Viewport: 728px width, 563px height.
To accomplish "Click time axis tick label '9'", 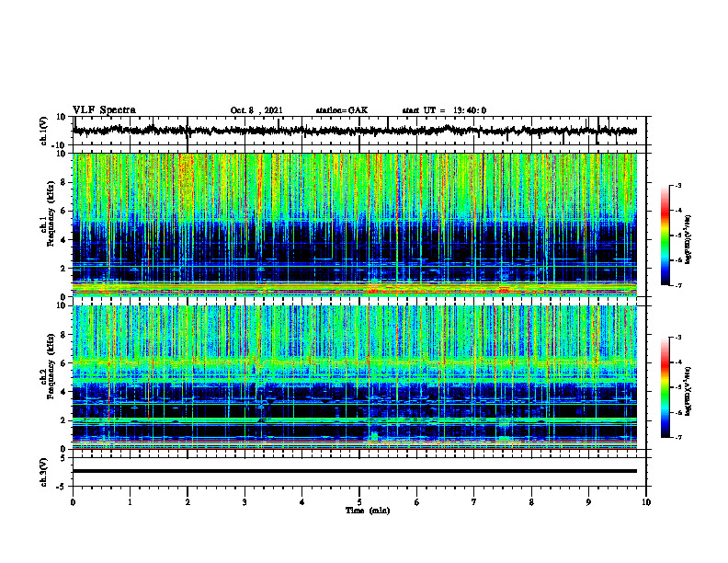I will pyautogui.click(x=588, y=502).
